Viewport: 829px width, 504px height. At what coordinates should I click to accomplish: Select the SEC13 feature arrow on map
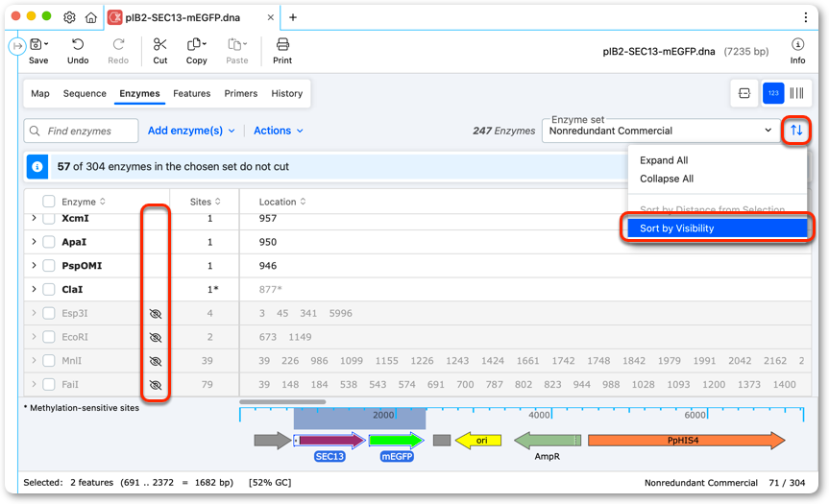click(x=329, y=440)
